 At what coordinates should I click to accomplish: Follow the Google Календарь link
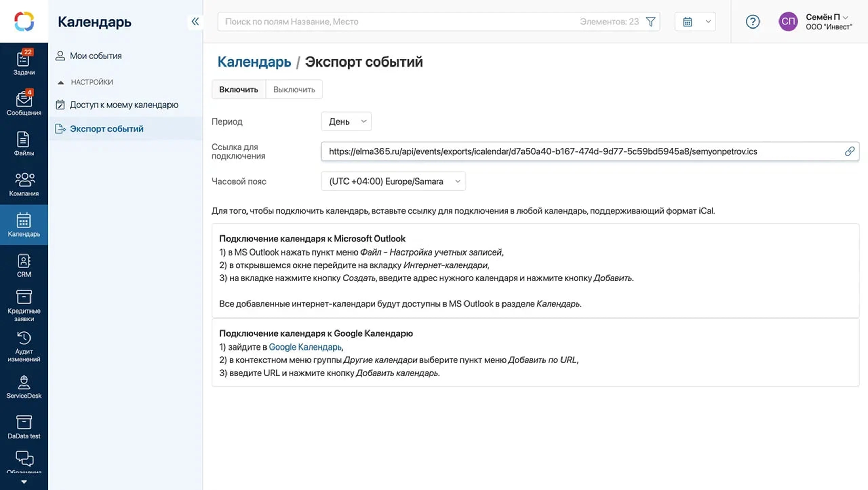click(305, 347)
